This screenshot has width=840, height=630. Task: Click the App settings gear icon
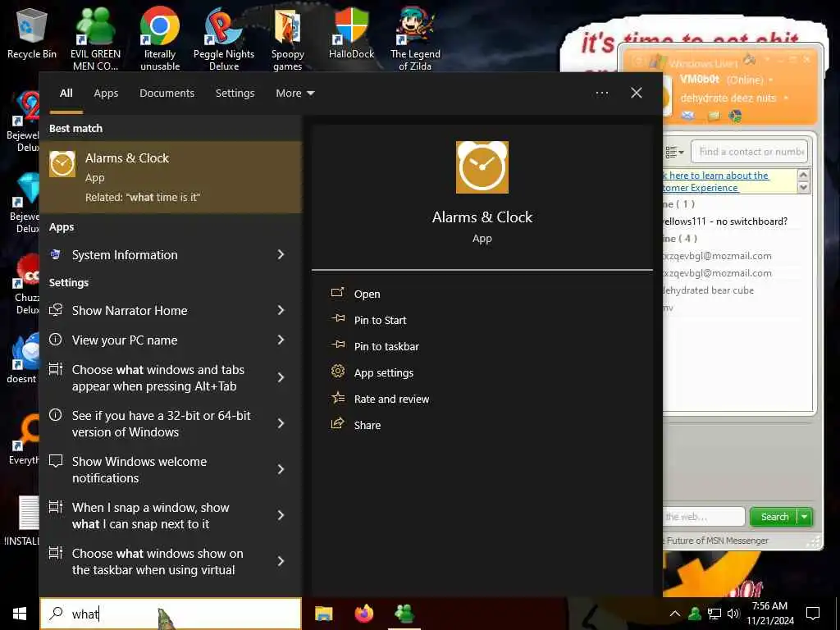point(337,371)
